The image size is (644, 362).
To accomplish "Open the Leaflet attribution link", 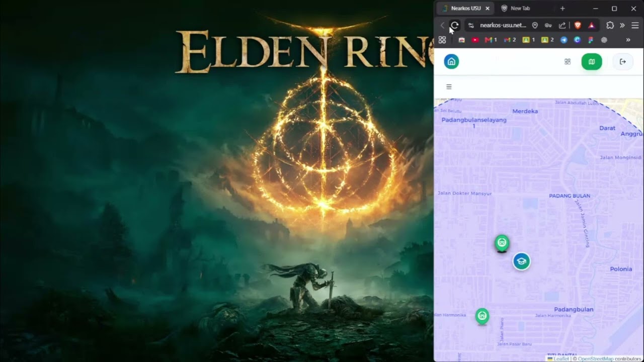I will pos(561,359).
